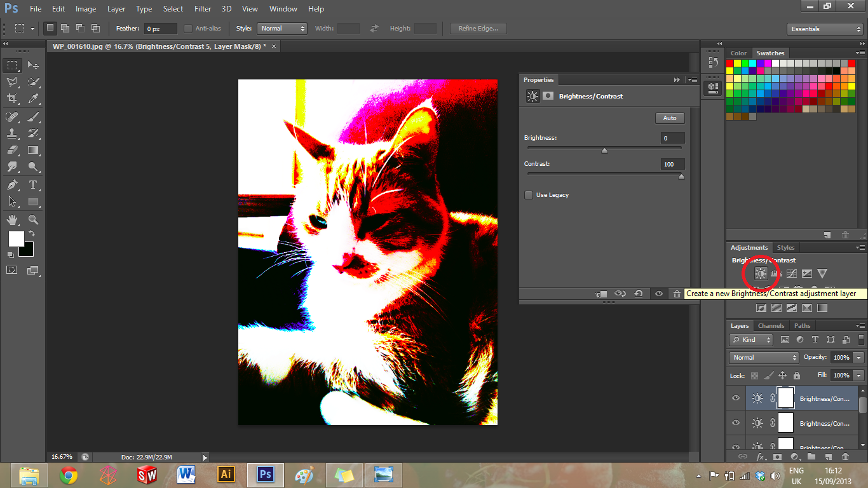Clip adjustment to layer below icon
This screenshot has height=488, width=868.
coord(602,294)
